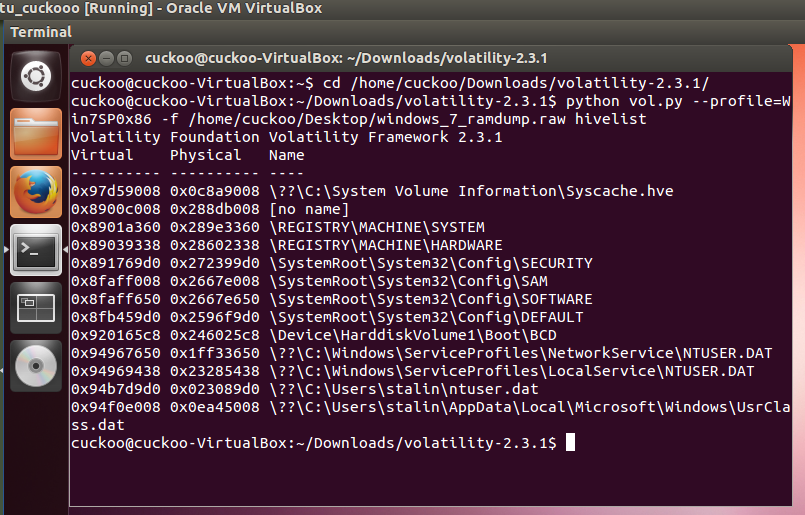Image resolution: width=805 pixels, height=515 pixels.
Task: Select the Config\SECURITY hive line
Action: point(332,263)
